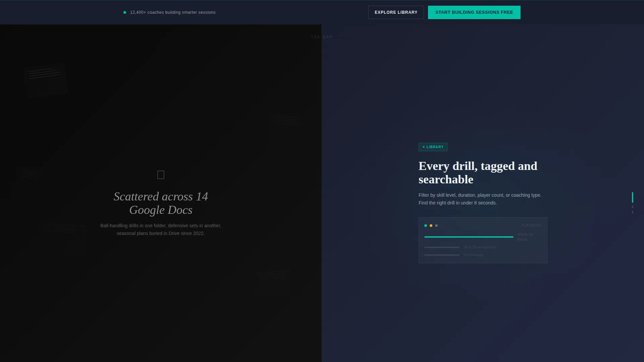
Task: Click the 'Warm-up Block' label
Action: point(525,237)
